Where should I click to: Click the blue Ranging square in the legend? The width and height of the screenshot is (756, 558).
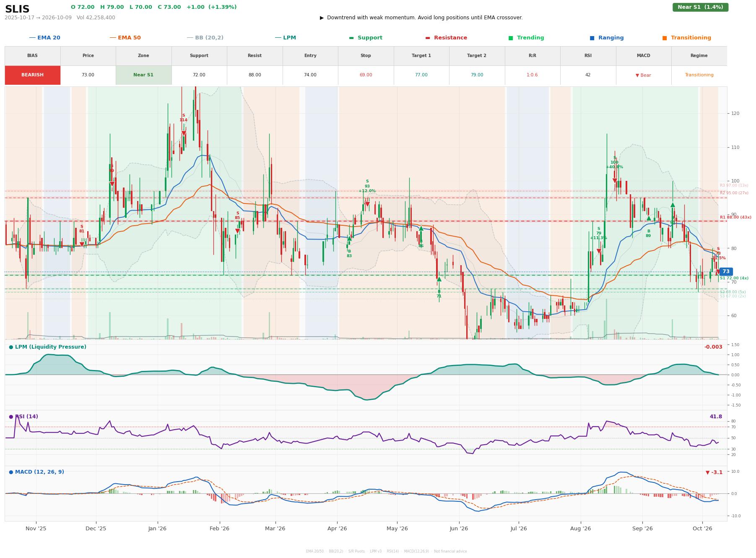tap(592, 38)
